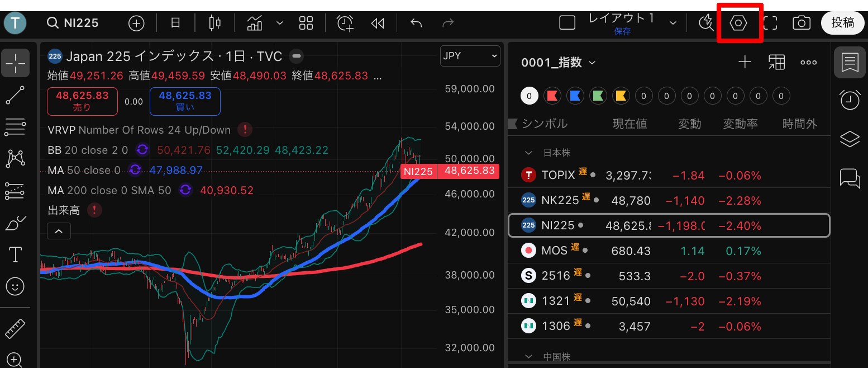Click the ruler measure tool
The height and width of the screenshot is (368, 868).
coord(15,329)
